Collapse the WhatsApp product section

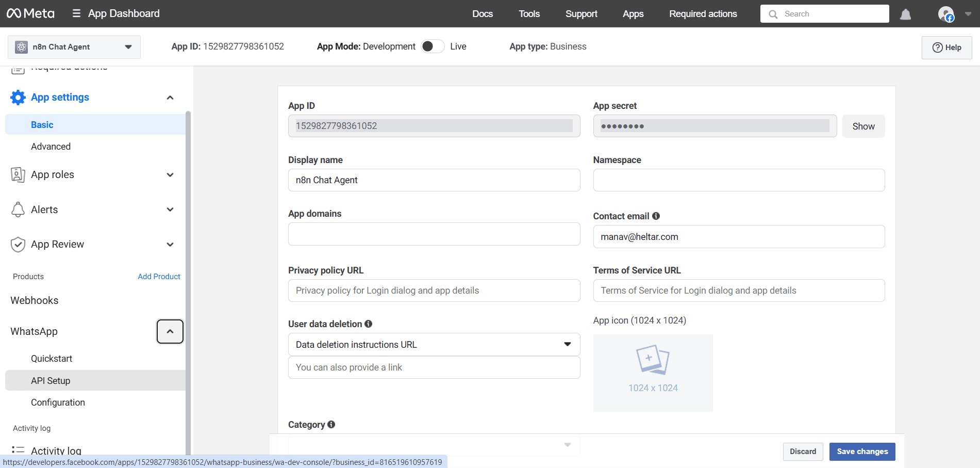170,331
